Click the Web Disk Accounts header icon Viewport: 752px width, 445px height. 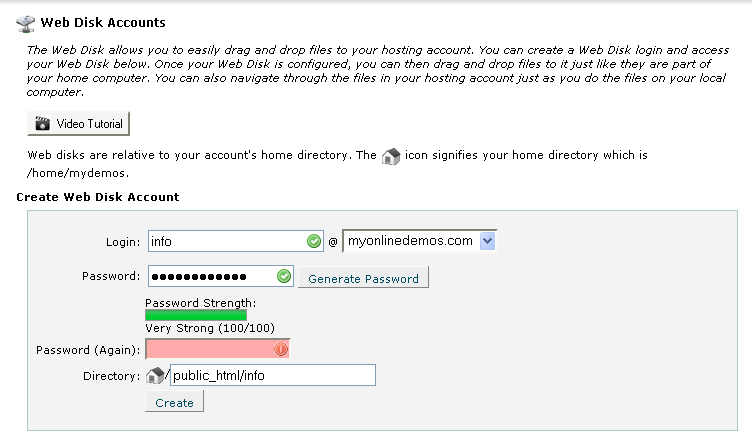(x=25, y=23)
